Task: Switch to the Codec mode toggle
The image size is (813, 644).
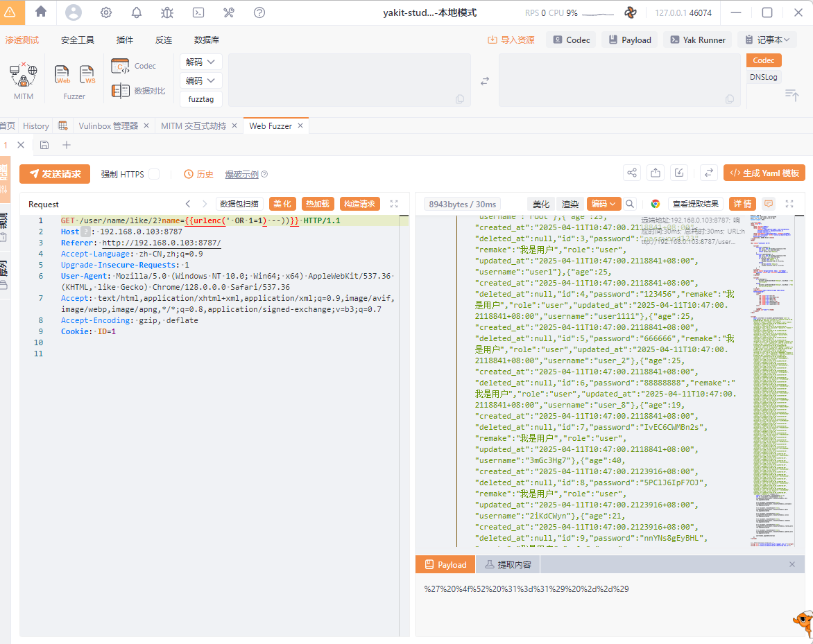Action: (764, 60)
